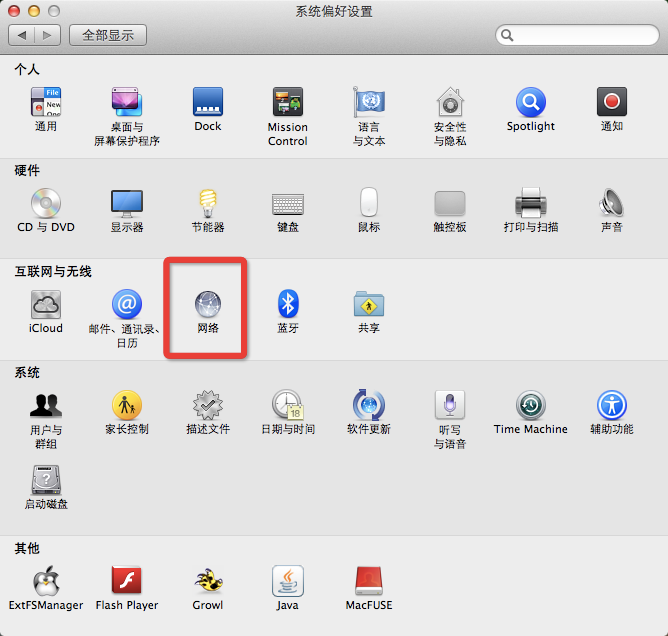Click the 全部显示 (Show All) button

click(x=108, y=35)
